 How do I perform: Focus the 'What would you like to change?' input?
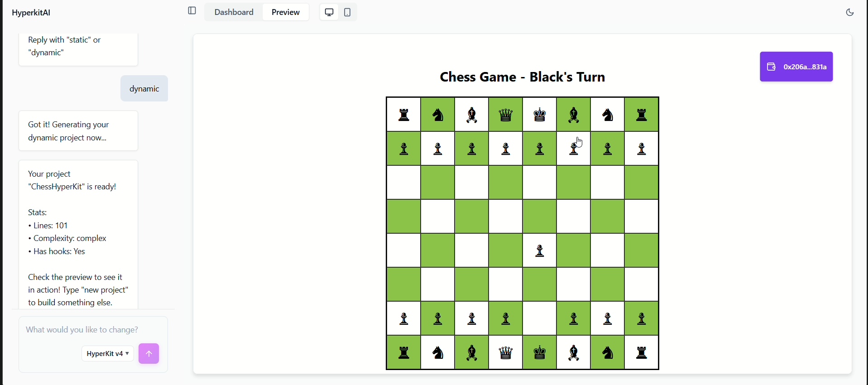93,330
